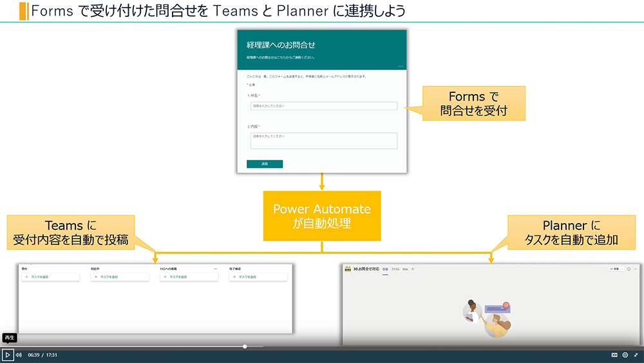Exit fullscreen with the shrink arrows icon
Image resolution: width=644 pixels, height=363 pixels.
point(636,355)
